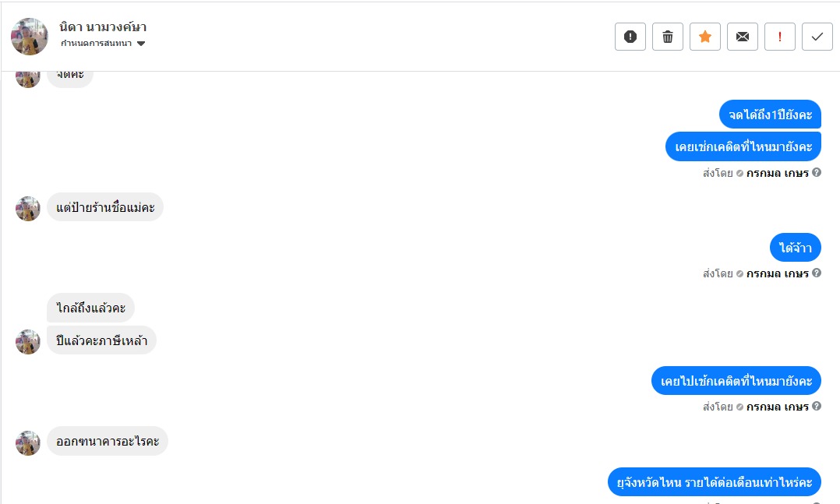840x504 pixels.
Task: Select the message แต่ป้ายร้านชื่อแม่คะ
Action: tap(105, 207)
